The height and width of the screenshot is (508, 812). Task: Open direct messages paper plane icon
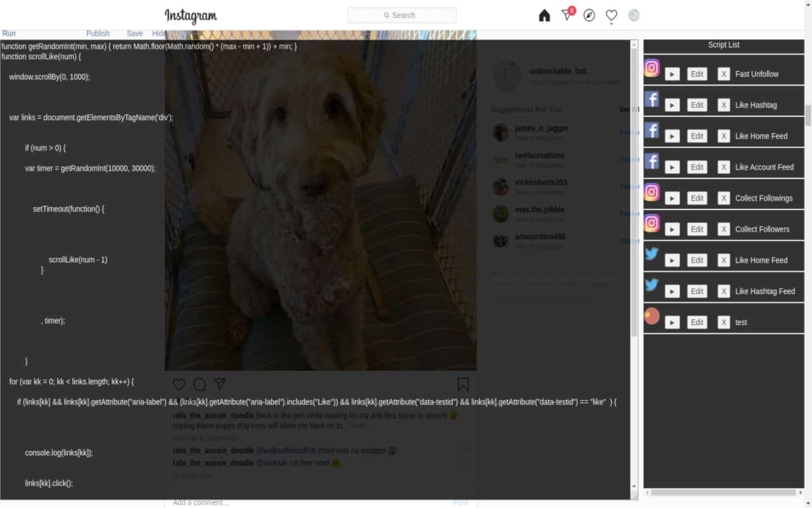[x=567, y=15]
